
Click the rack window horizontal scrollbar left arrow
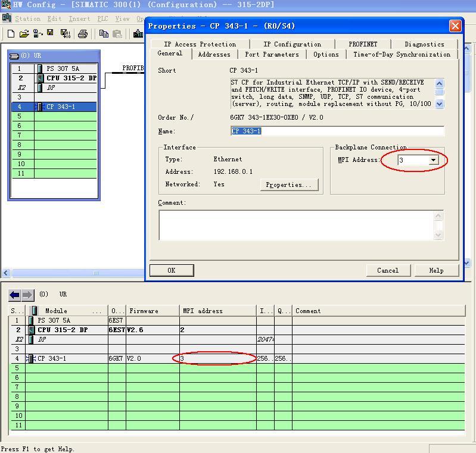click(6, 273)
